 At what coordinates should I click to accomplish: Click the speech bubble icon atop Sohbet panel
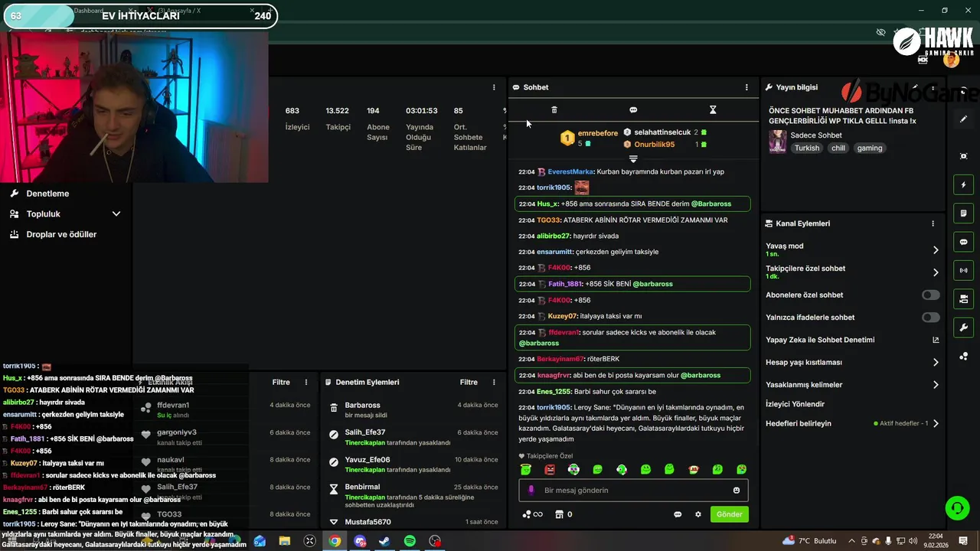[633, 110]
